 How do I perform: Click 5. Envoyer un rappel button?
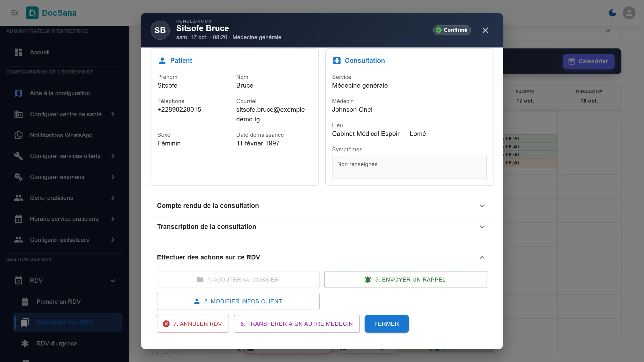(405, 280)
